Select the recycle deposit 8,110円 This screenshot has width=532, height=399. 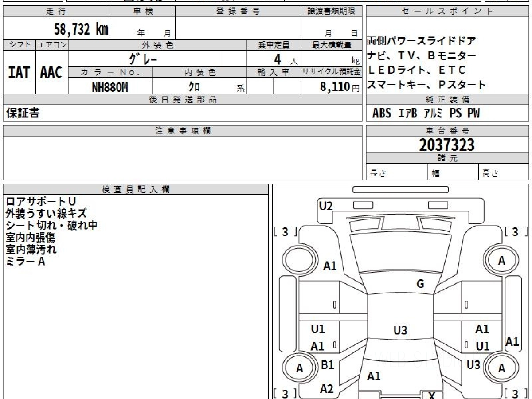point(340,87)
